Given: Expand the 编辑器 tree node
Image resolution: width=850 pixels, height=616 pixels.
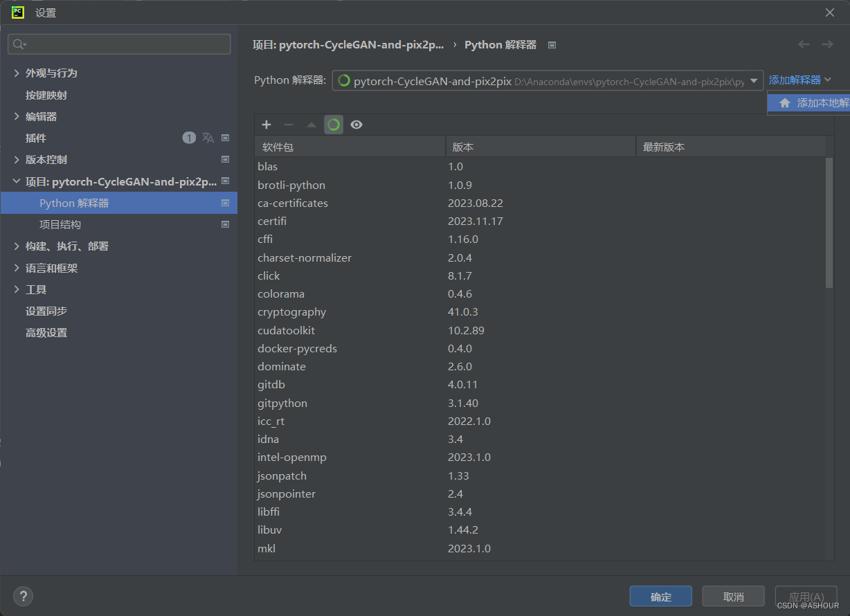Looking at the screenshot, I should click(17, 116).
